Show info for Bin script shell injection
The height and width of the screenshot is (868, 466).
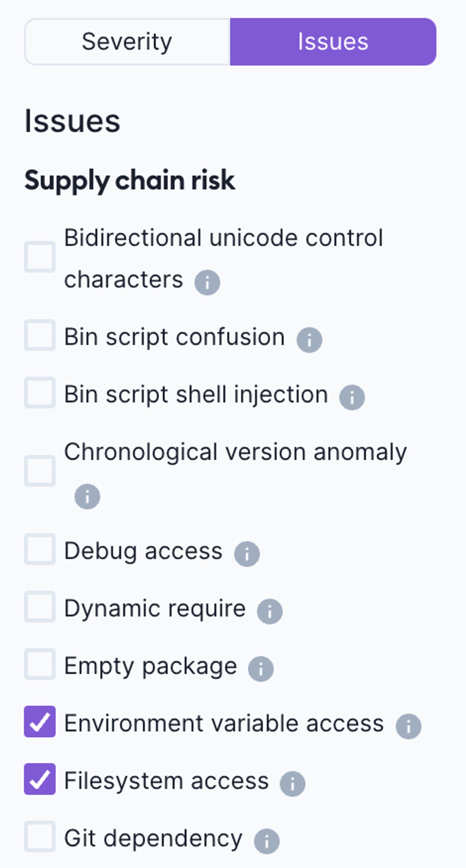(352, 397)
